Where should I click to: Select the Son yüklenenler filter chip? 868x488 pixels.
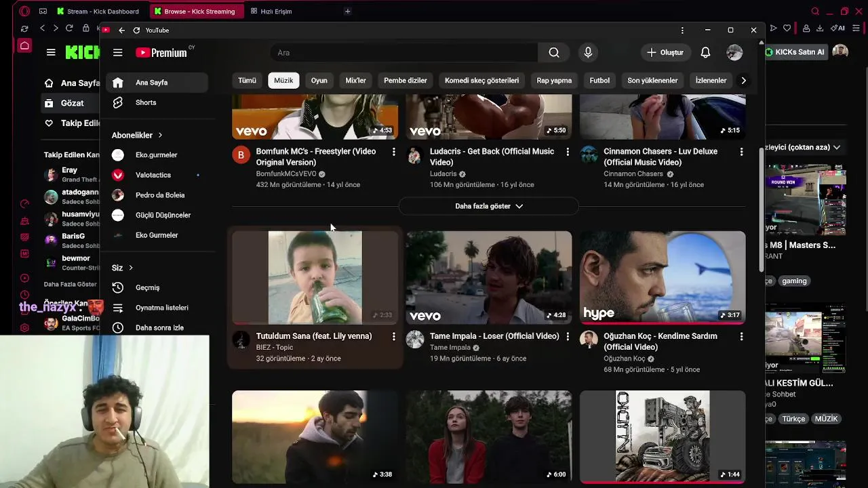652,81
